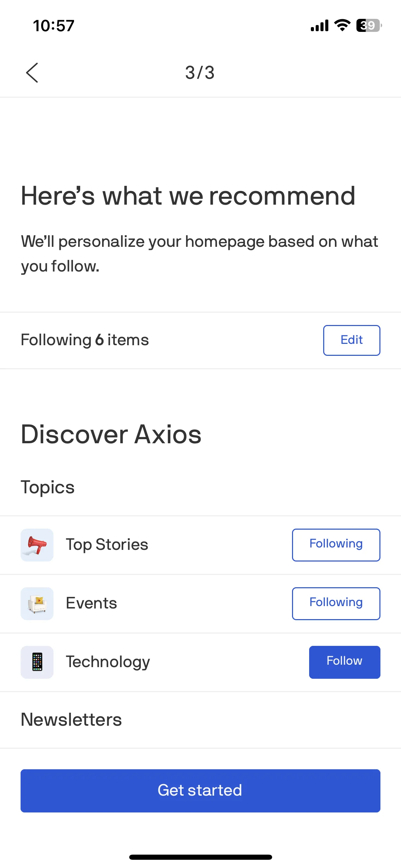Follow the Technology topic
The image size is (401, 868).
(x=344, y=662)
